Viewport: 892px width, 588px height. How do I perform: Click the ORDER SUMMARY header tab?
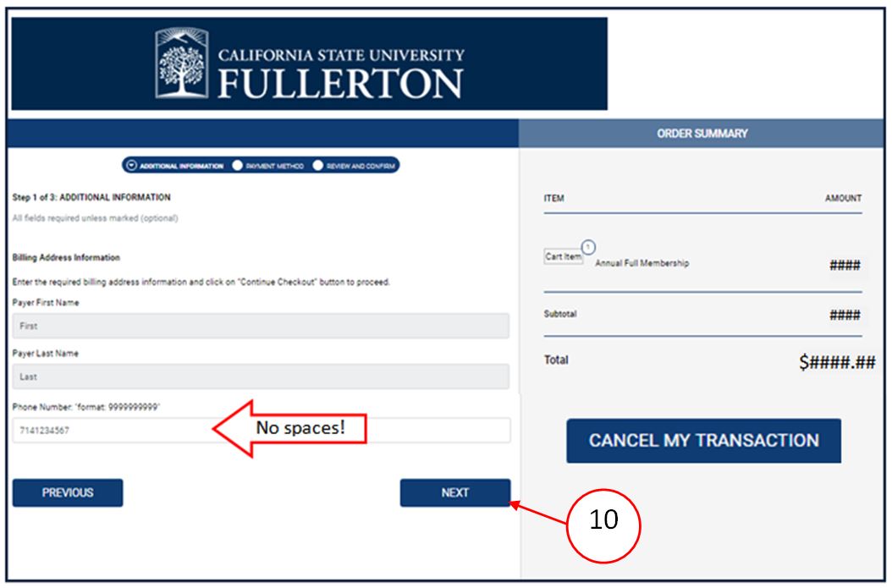pos(702,134)
